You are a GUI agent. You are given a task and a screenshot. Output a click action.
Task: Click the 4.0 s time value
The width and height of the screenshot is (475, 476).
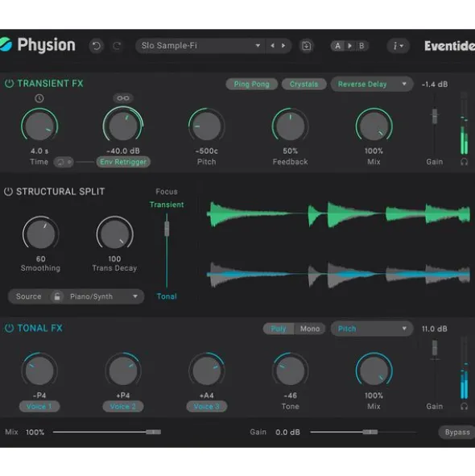tap(39, 151)
